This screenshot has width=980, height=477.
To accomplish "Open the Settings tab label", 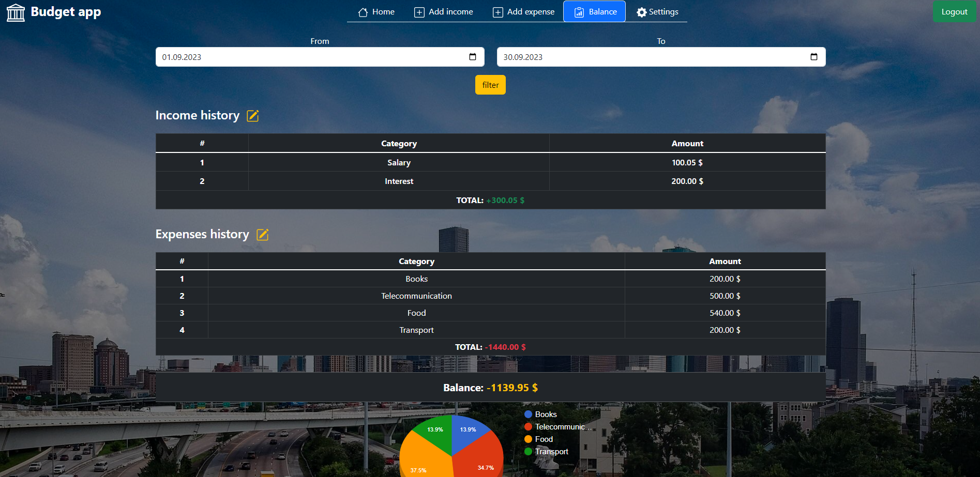I will point(664,12).
